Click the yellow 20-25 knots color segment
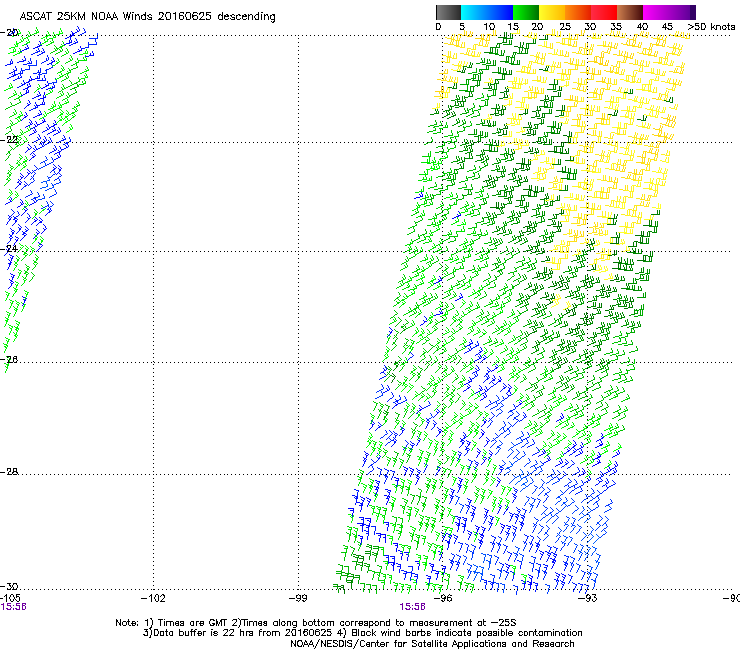This screenshot has width=740, height=650. pyautogui.click(x=552, y=12)
